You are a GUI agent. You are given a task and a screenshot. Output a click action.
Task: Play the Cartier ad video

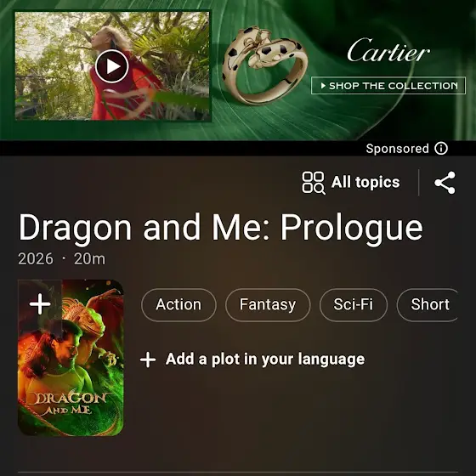tap(112, 66)
